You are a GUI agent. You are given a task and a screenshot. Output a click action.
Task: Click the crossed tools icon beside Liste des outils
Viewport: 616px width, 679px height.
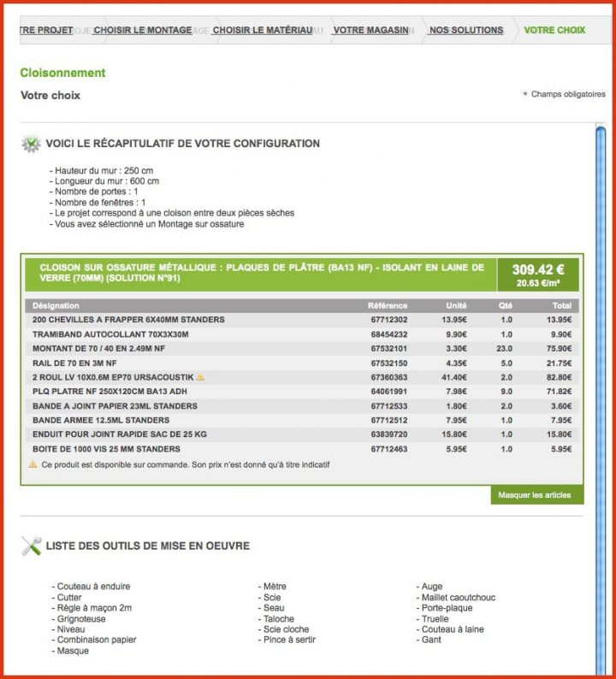[x=31, y=546]
